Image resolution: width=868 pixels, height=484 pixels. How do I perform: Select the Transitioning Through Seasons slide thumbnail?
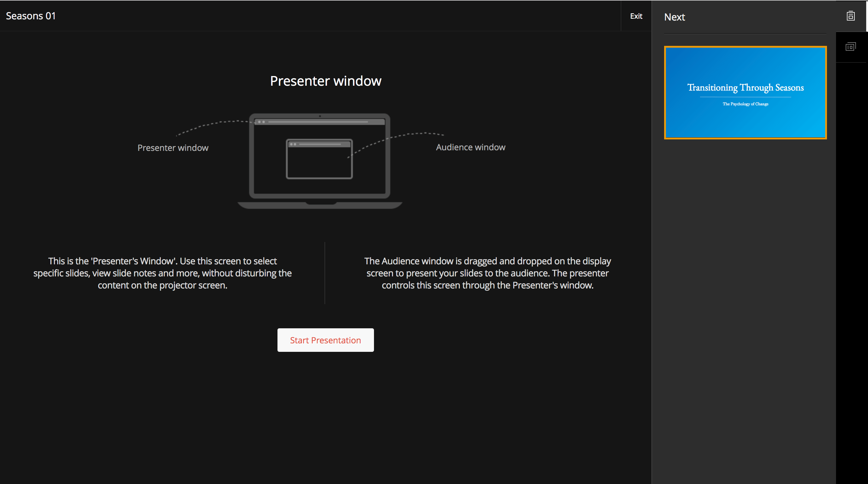click(745, 121)
